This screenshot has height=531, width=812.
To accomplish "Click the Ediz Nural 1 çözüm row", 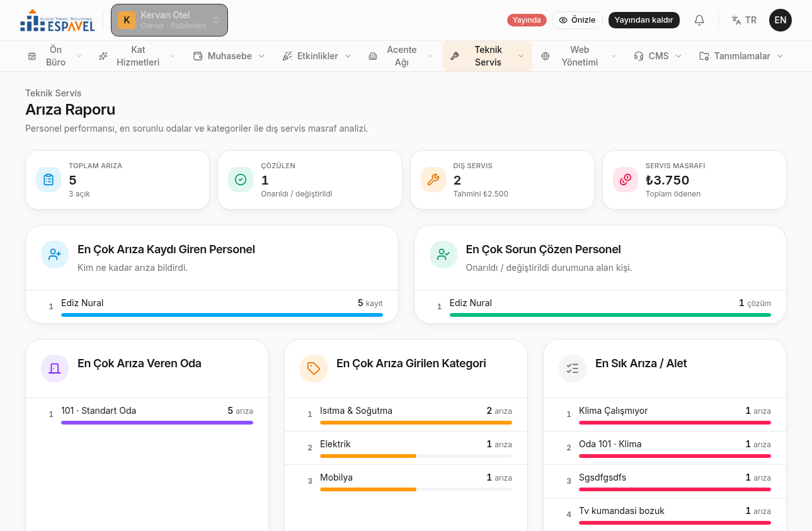I will [600, 307].
